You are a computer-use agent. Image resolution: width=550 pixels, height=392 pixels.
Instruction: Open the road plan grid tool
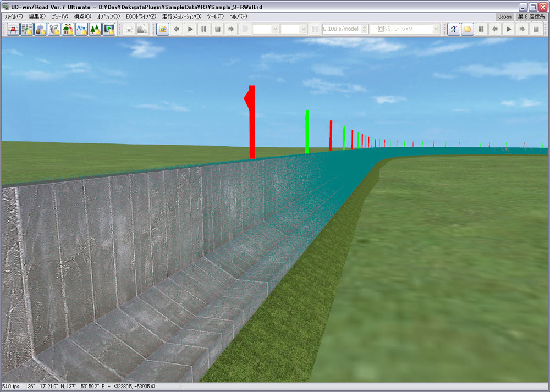pyautogui.click(x=13, y=29)
